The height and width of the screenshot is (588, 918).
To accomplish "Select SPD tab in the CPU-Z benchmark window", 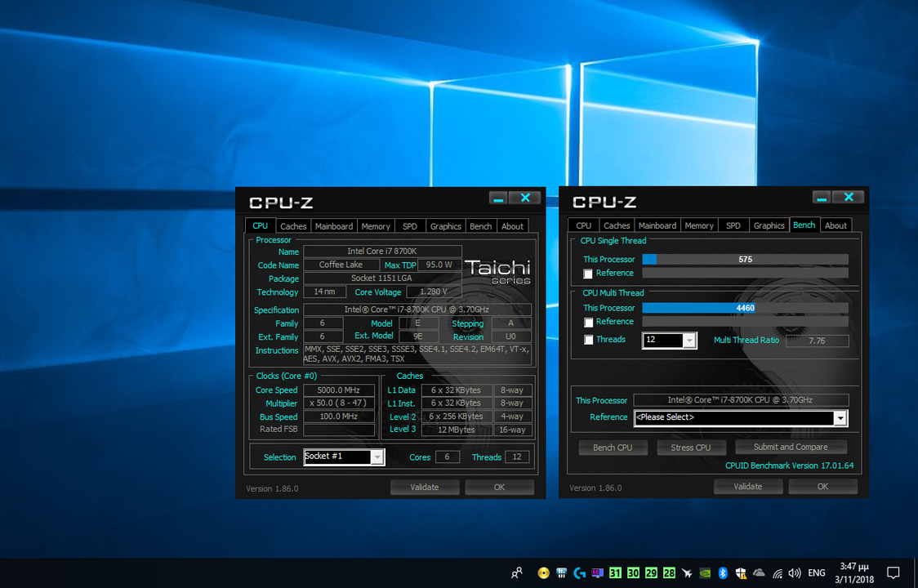I will (x=733, y=225).
